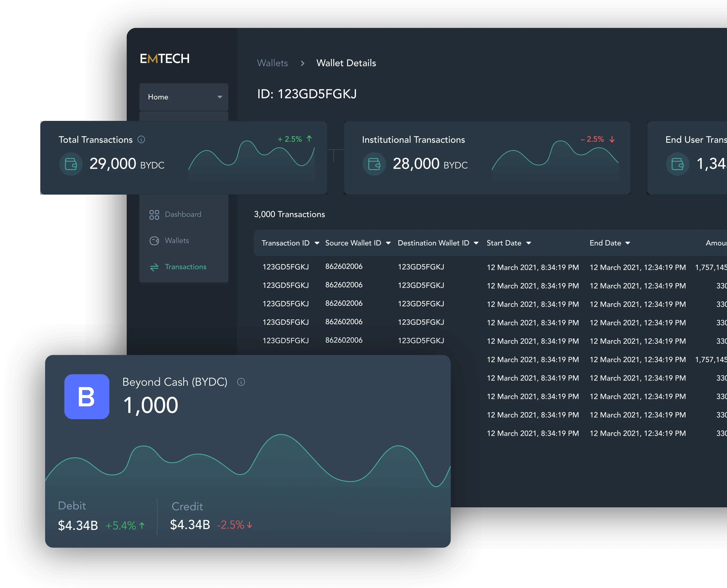Open Destination Wallet ID column dropdown arrow

[x=476, y=243]
